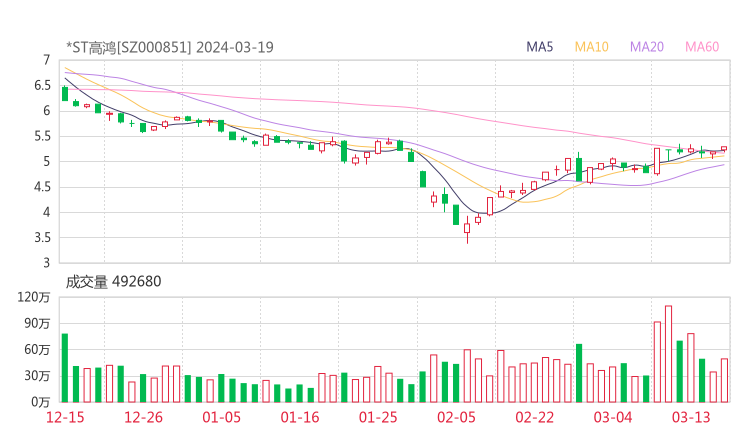Click the "6.5" price axis label
The width and height of the screenshot is (740, 440).
(x=42, y=85)
